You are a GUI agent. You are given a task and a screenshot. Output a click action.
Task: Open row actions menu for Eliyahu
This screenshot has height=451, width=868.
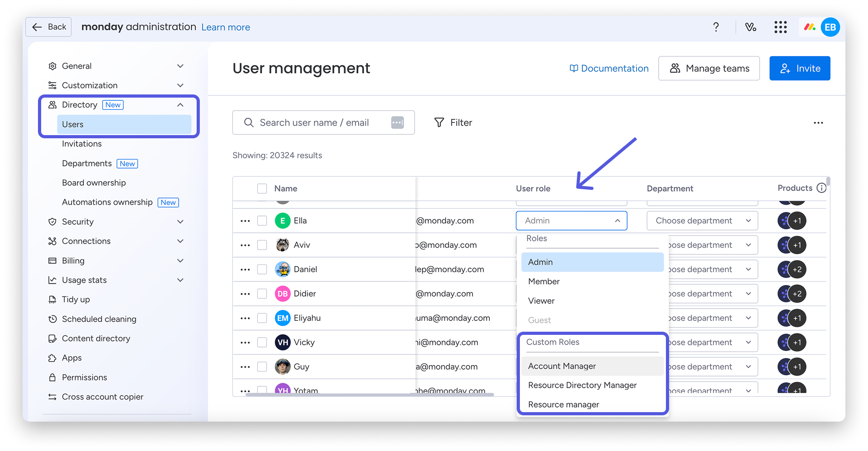click(x=245, y=319)
